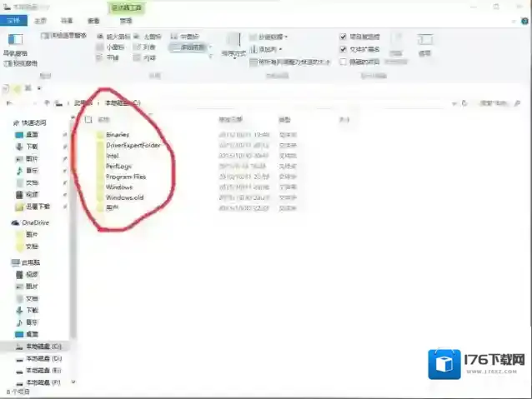532x399 pixels.
Task: Select 本地磁盘 (D:) in the sidebar
Action: [39, 358]
